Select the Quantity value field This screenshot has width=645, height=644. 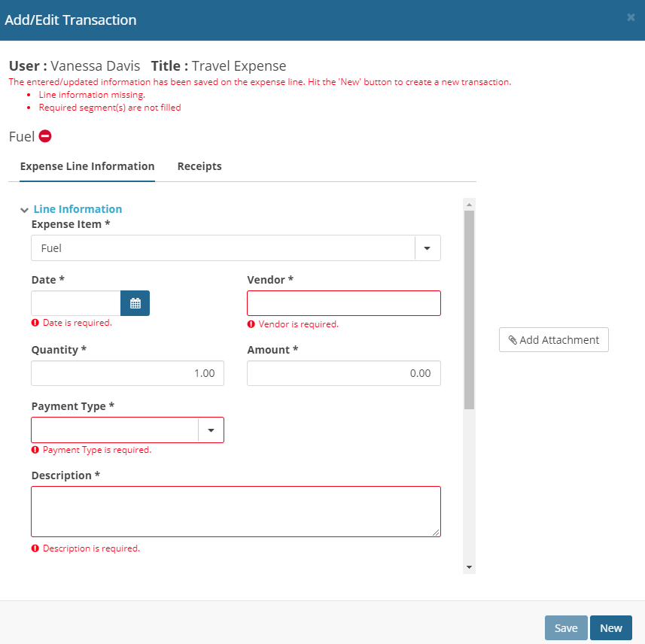point(127,372)
